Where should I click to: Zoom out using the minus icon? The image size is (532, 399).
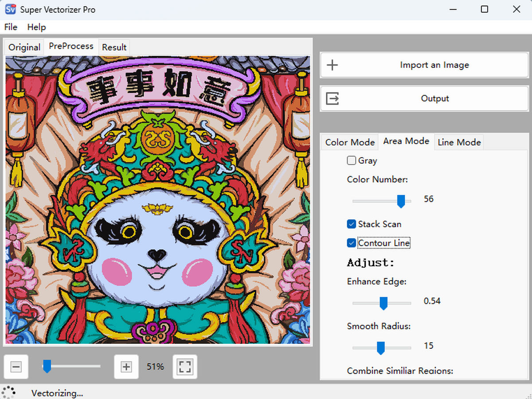click(x=16, y=367)
